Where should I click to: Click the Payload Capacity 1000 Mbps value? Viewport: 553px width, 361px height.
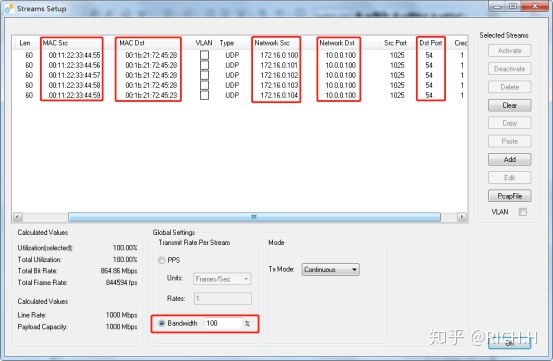click(121, 326)
